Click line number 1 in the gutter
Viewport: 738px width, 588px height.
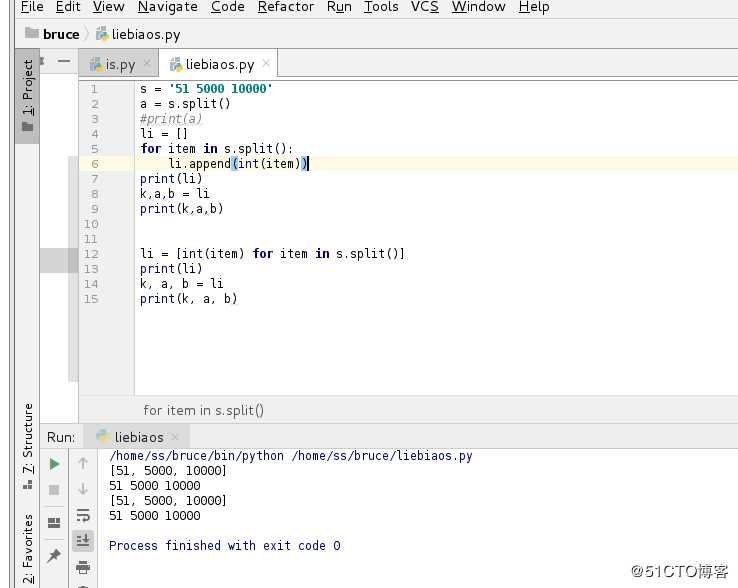click(94, 89)
